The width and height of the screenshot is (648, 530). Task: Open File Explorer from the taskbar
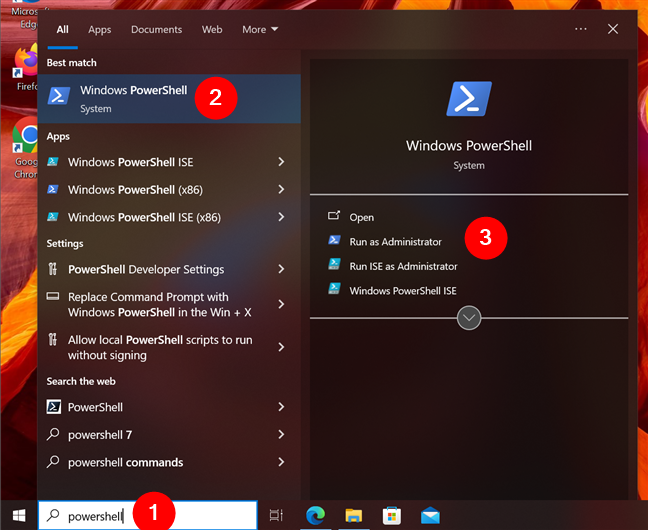(354, 516)
